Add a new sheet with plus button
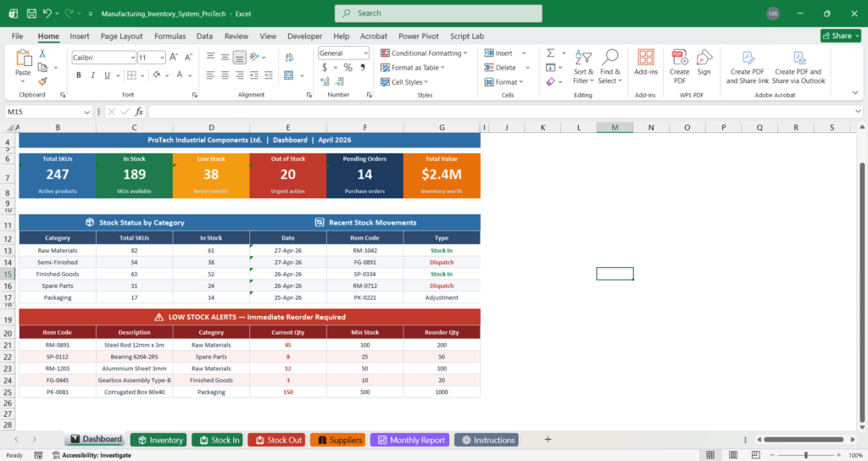 (548, 440)
